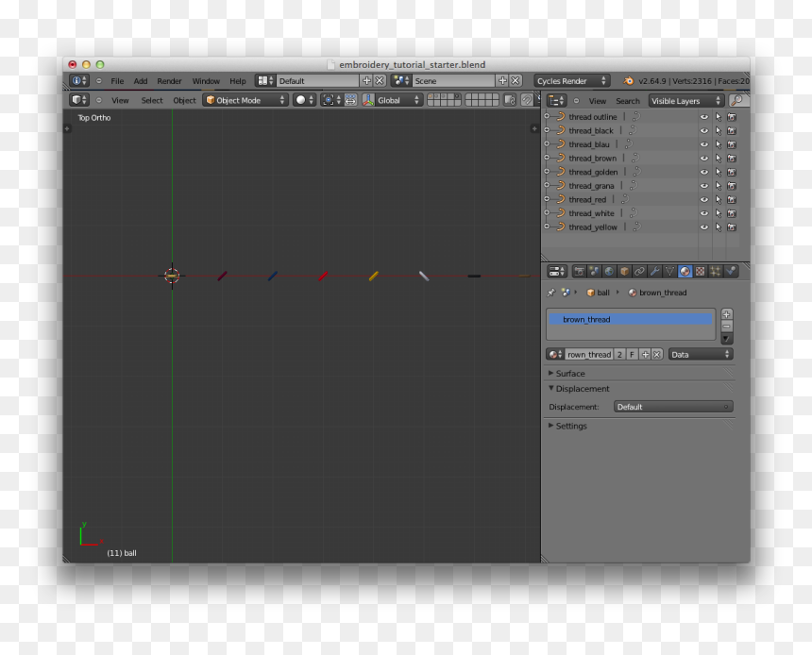
Task: Open the Object properties cube tab
Action: click(x=624, y=271)
